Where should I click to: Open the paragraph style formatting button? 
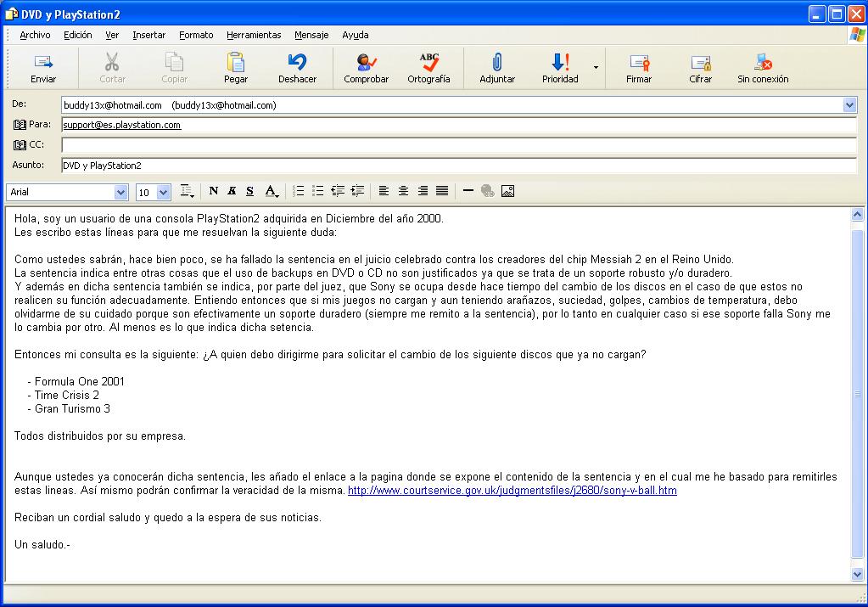(188, 191)
